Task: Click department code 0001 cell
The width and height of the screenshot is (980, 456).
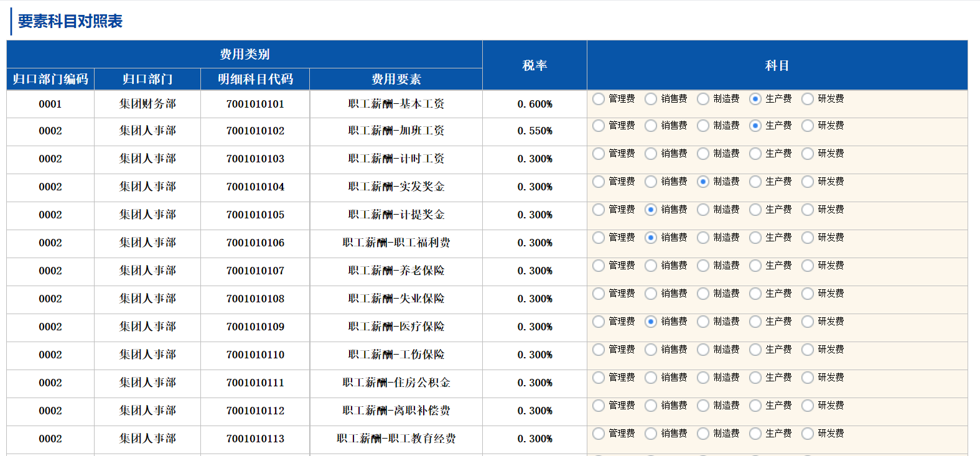Action: [x=50, y=104]
